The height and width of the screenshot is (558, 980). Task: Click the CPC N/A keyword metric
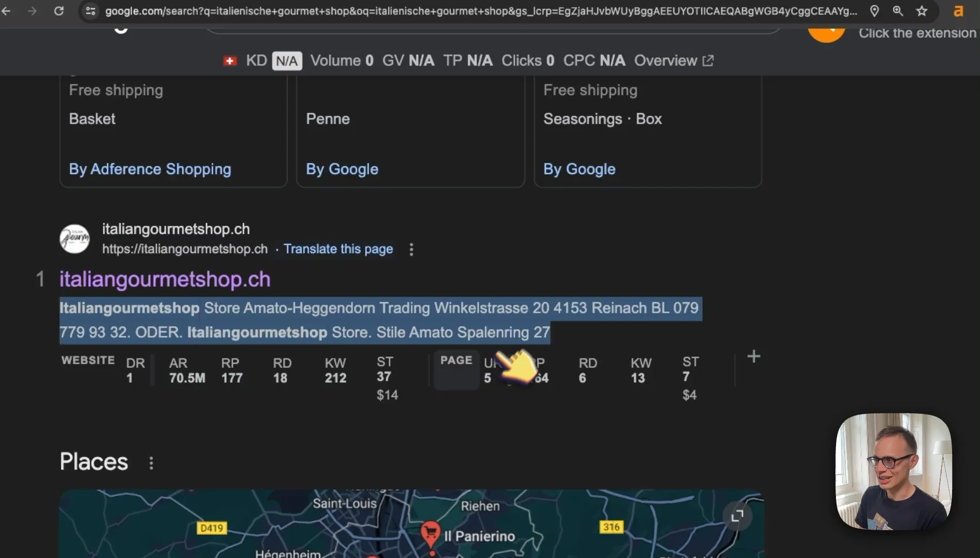tap(594, 60)
